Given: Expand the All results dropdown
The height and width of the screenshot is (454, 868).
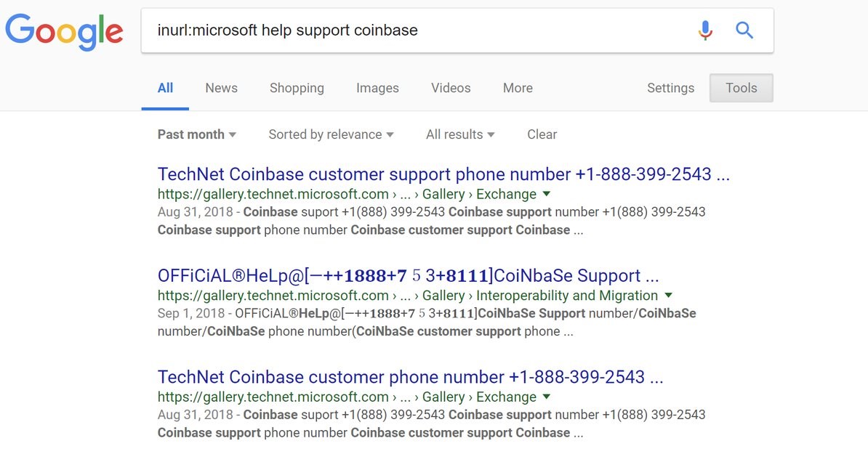Looking at the screenshot, I should 460,134.
